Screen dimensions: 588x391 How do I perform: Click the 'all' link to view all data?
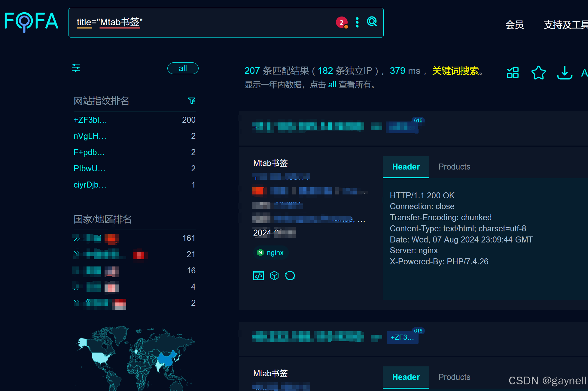pos(332,85)
